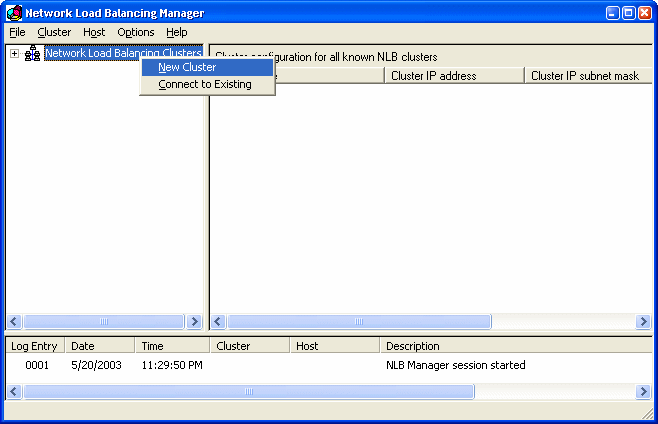Open the Options menu
This screenshot has height=424, width=658.
coord(136,32)
